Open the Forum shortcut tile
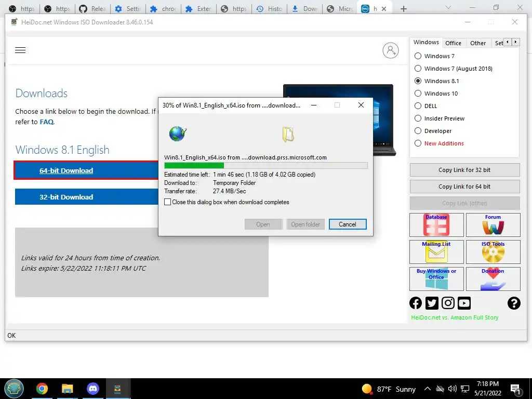The image size is (532, 399). point(493,224)
